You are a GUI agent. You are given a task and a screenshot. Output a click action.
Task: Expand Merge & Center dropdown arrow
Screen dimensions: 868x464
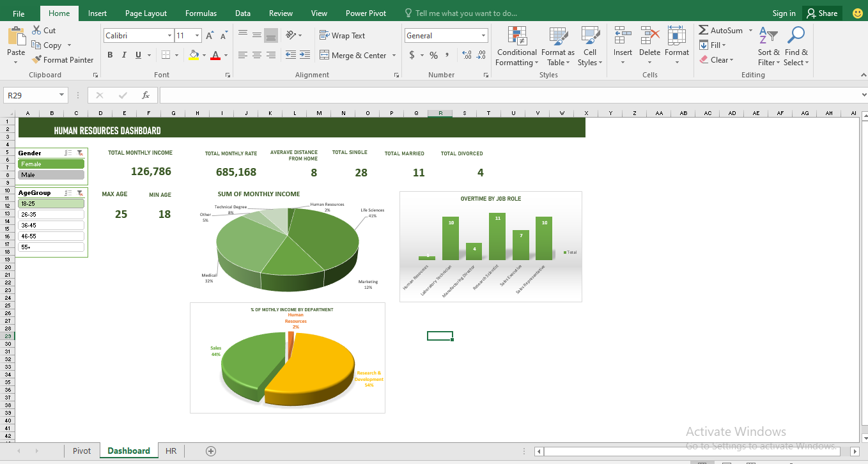(394, 56)
